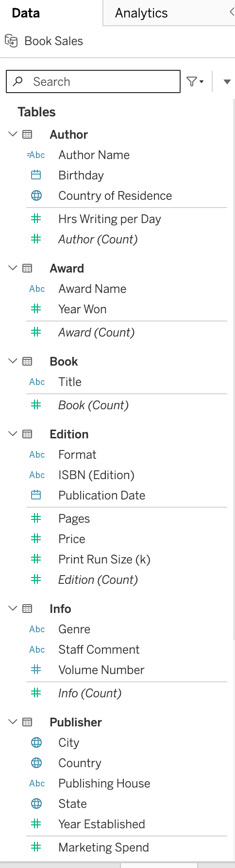The height and width of the screenshot is (868, 235).
Task: Collapse the side pane with top-right arrow
Action: coord(232,12)
